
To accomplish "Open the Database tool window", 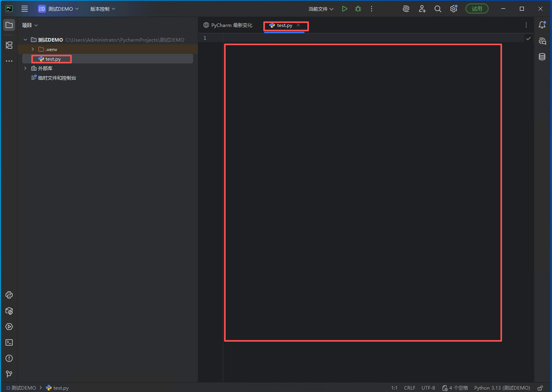I will (x=542, y=57).
